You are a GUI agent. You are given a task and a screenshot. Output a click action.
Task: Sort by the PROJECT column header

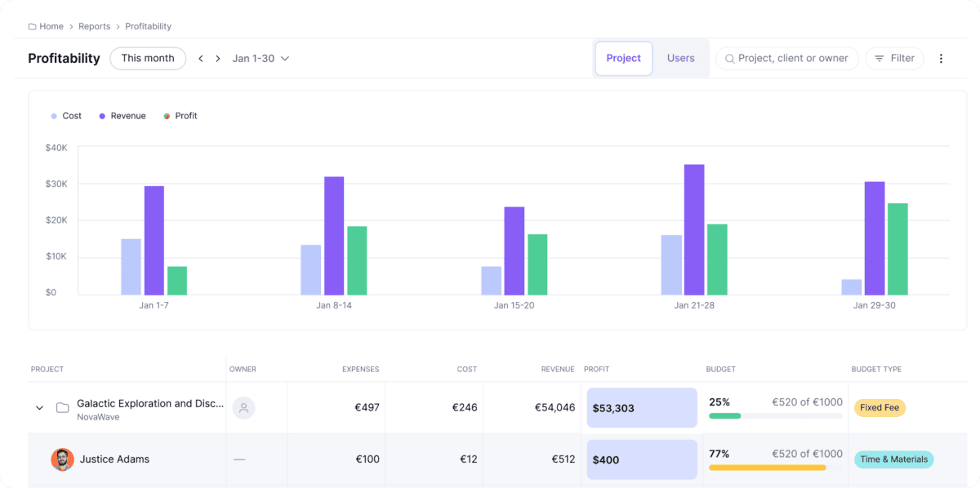tap(47, 370)
